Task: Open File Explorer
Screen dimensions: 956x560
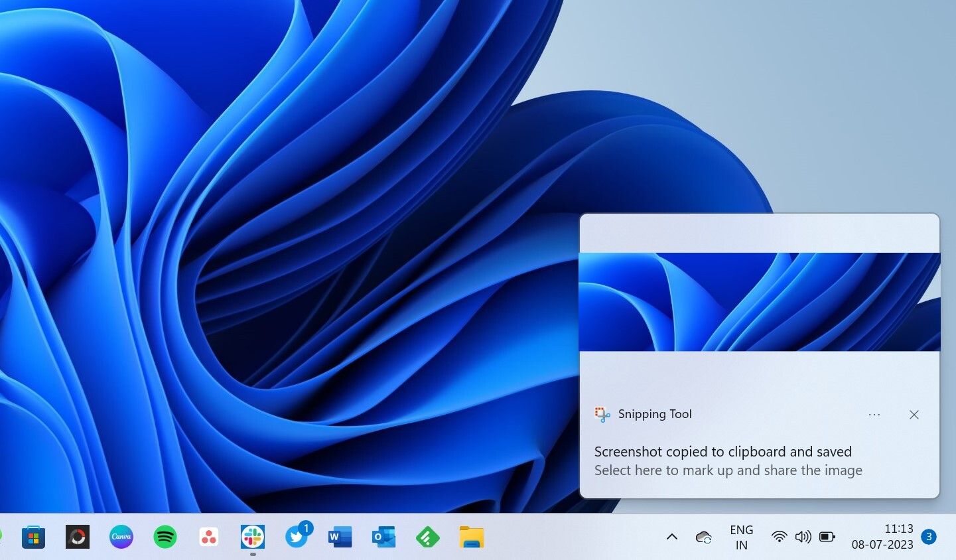Action: point(472,537)
